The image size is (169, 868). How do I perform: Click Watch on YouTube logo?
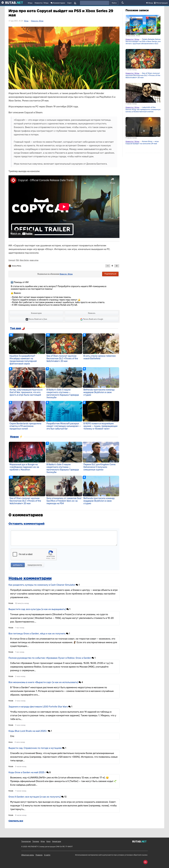(22, 234)
